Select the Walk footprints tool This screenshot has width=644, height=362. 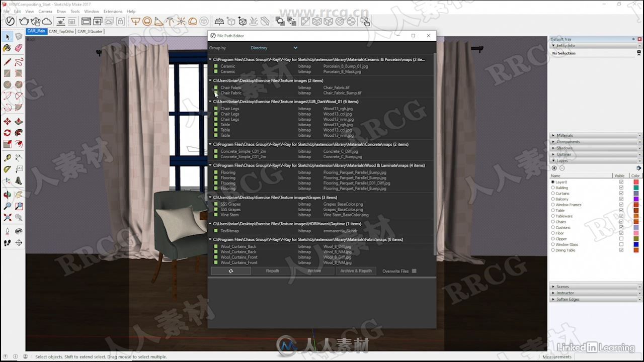(7, 242)
